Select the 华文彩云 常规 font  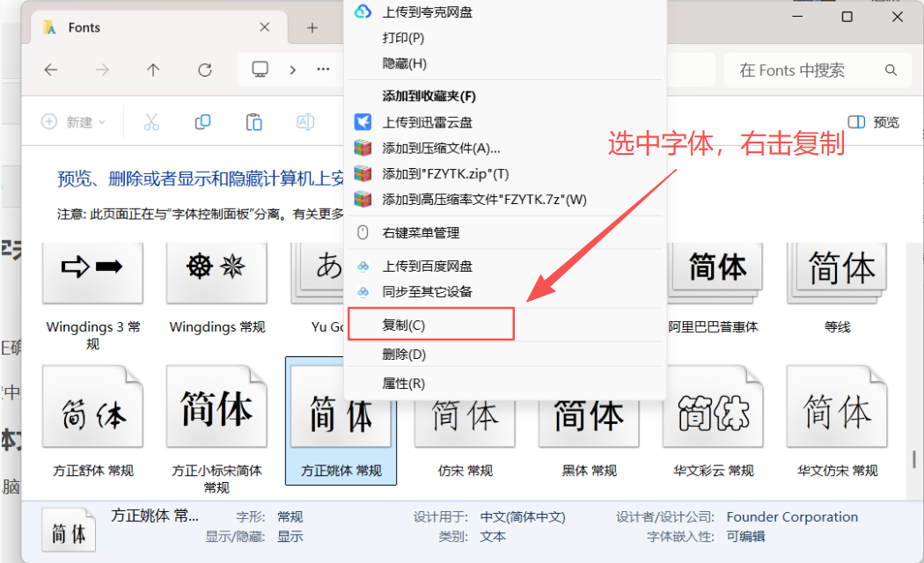[x=714, y=421]
